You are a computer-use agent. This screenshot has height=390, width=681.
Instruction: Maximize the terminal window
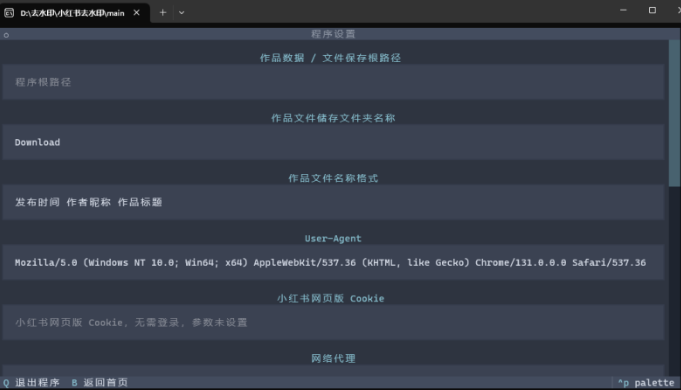pos(652,10)
